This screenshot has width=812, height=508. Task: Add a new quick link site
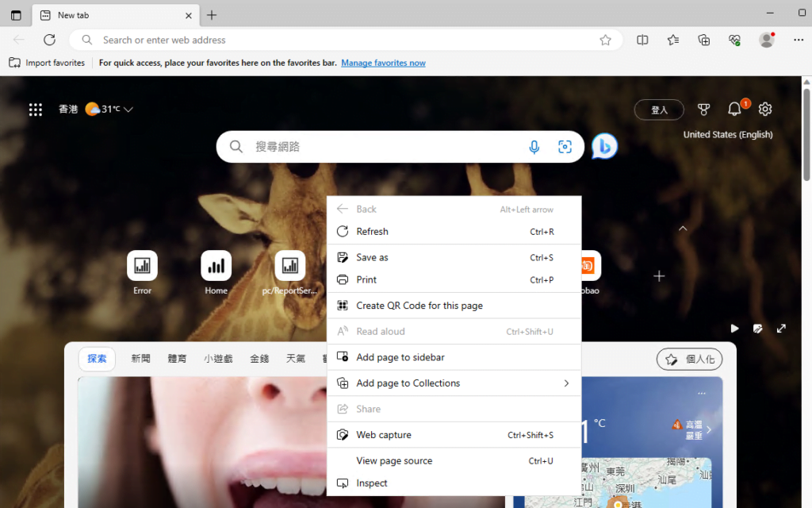click(659, 276)
